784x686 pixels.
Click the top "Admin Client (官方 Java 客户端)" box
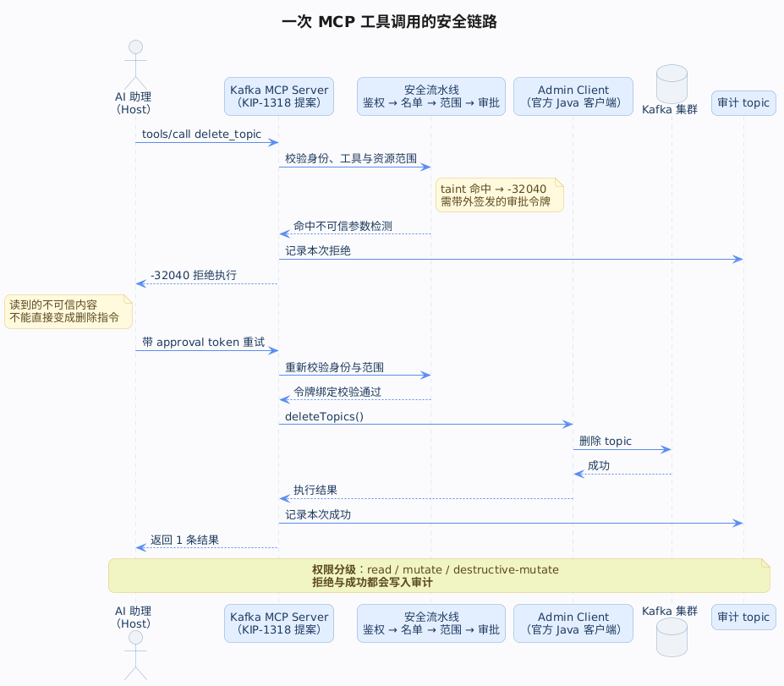click(573, 96)
